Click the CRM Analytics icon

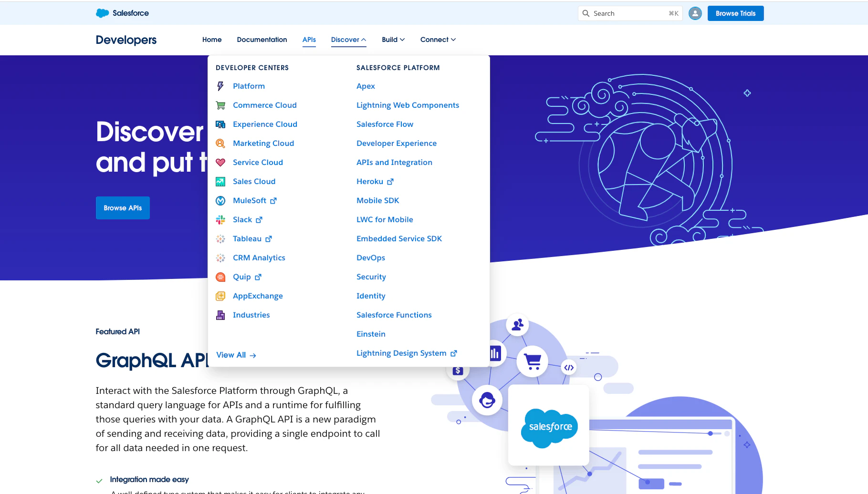pyautogui.click(x=220, y=257)
